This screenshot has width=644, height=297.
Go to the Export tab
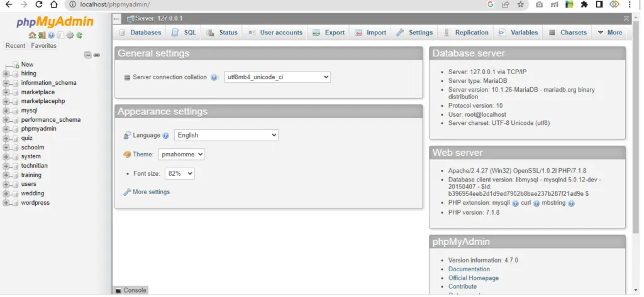click(328, 33)
